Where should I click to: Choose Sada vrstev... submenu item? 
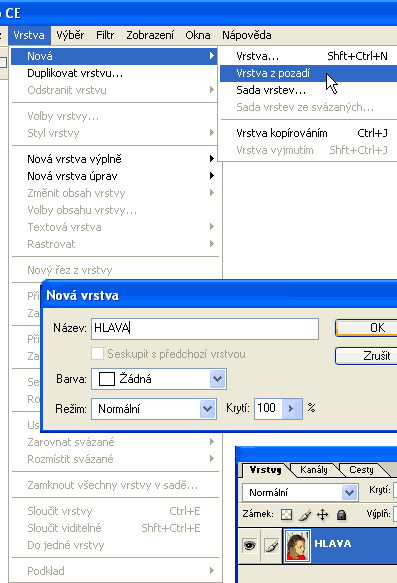pos(309,90)
